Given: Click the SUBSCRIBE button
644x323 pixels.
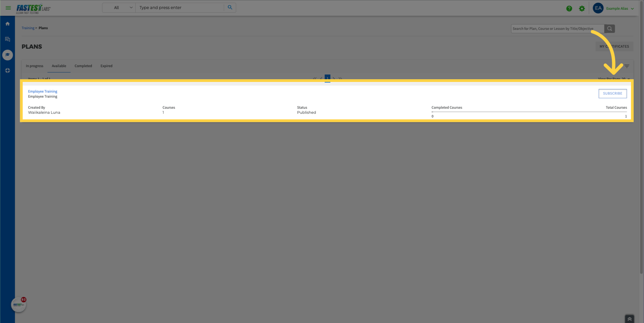Looking at the screenshot, I should (x=612, y=93).
